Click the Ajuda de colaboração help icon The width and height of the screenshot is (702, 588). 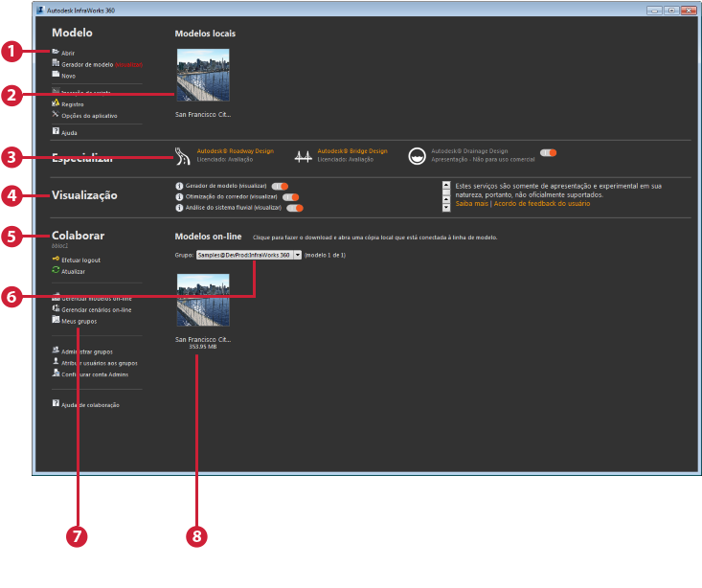point(56,403)
